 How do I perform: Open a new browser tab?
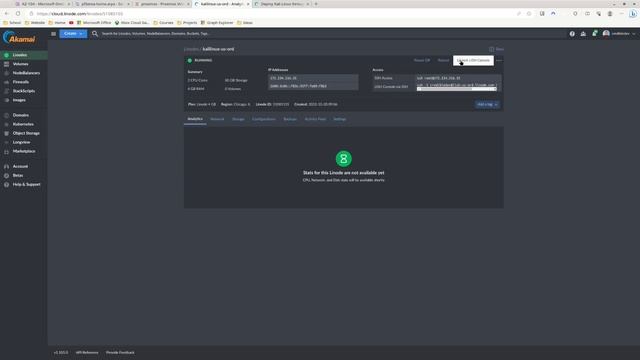[x=316, y=4]
